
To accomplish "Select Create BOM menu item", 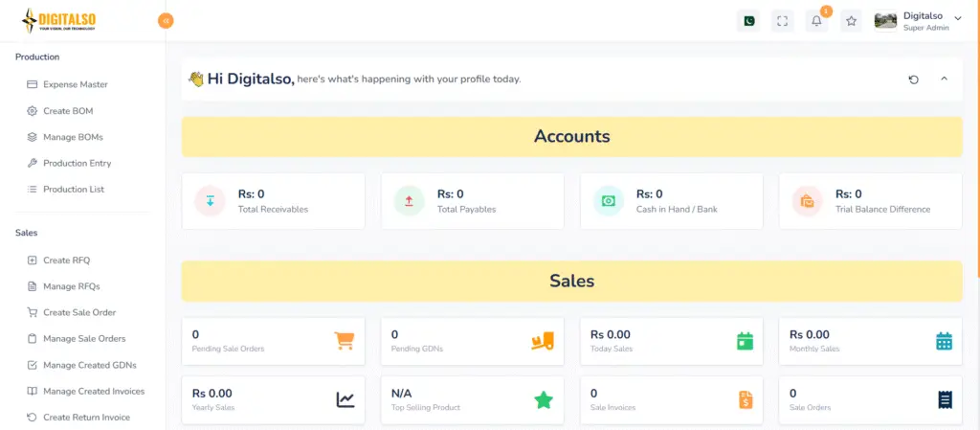I will click(68, 111).
